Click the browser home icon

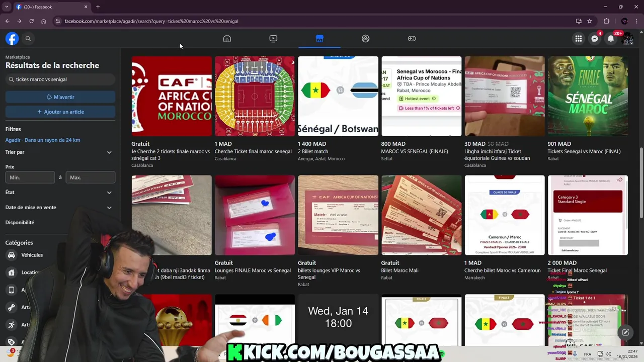point(44,21)
